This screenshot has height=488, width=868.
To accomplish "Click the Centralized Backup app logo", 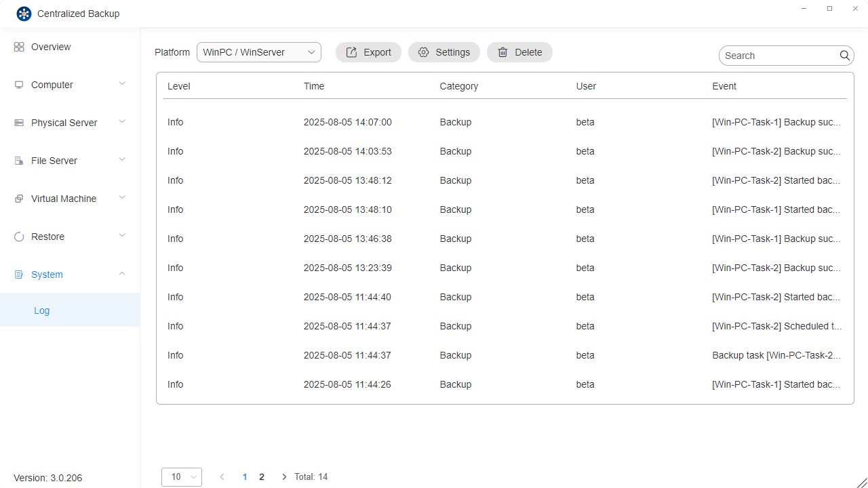I will pos(24,13).
